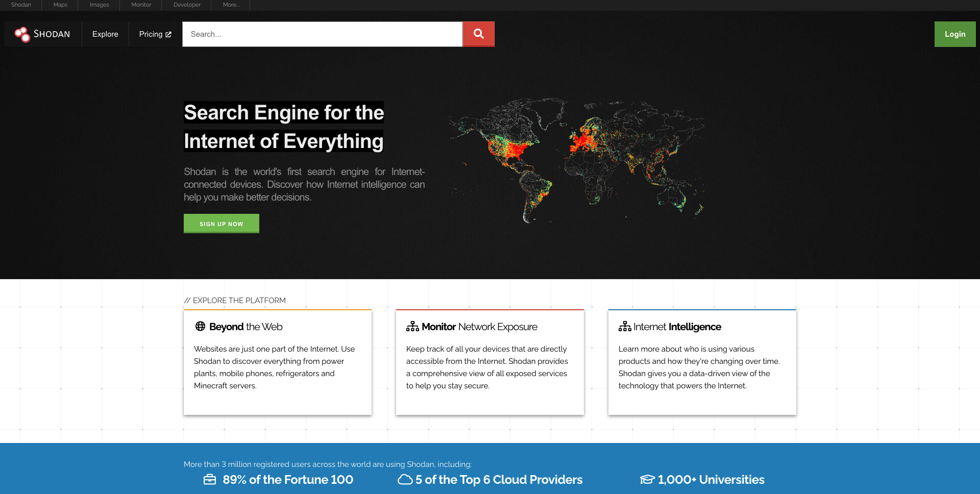The height and width of the screenshot is (494, 980).
Task: Click the green Login button
Action: click(x=955, y=34)
